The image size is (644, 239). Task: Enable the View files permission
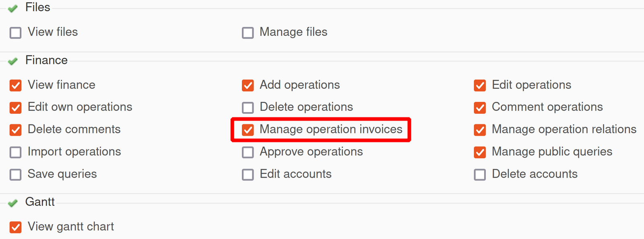pyautogui.click(x=15, y=33)
